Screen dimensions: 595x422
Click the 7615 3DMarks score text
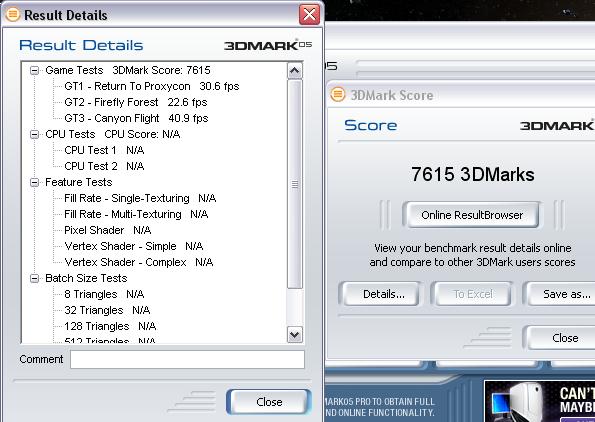472,175
